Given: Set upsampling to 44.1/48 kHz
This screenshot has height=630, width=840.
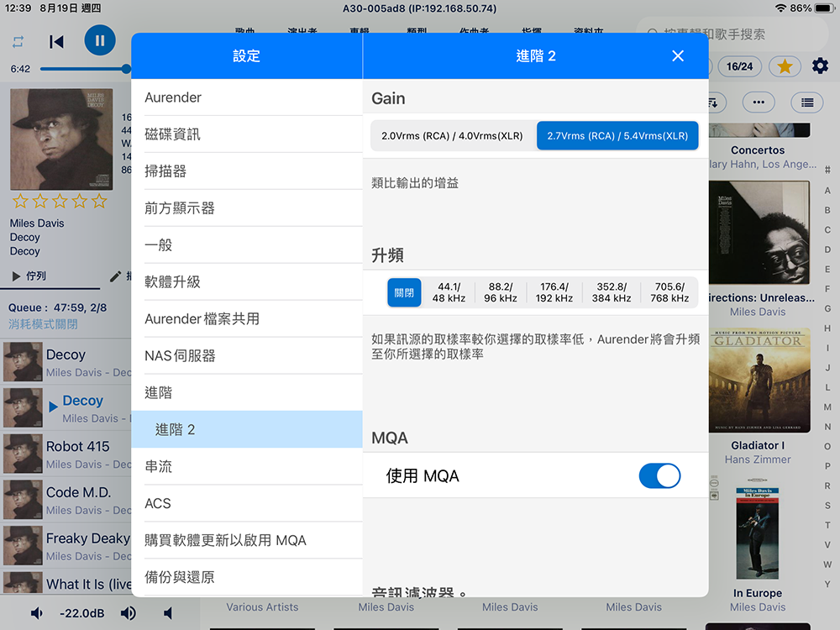Looking at the screenshot, I should [449, 292].
